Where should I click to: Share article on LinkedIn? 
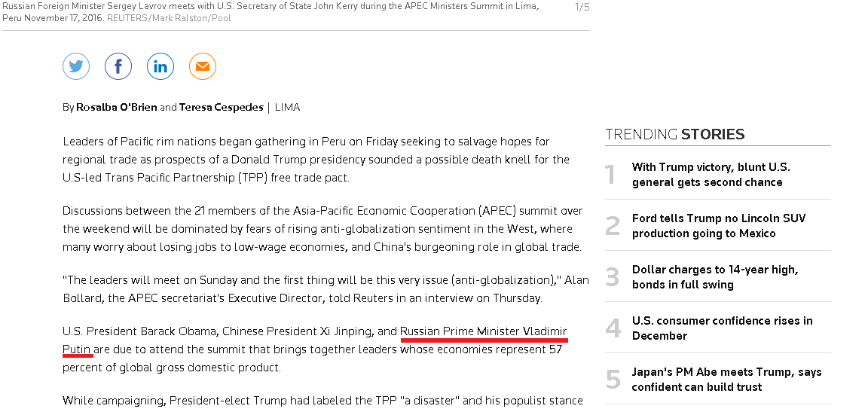(x=160, y=66)
